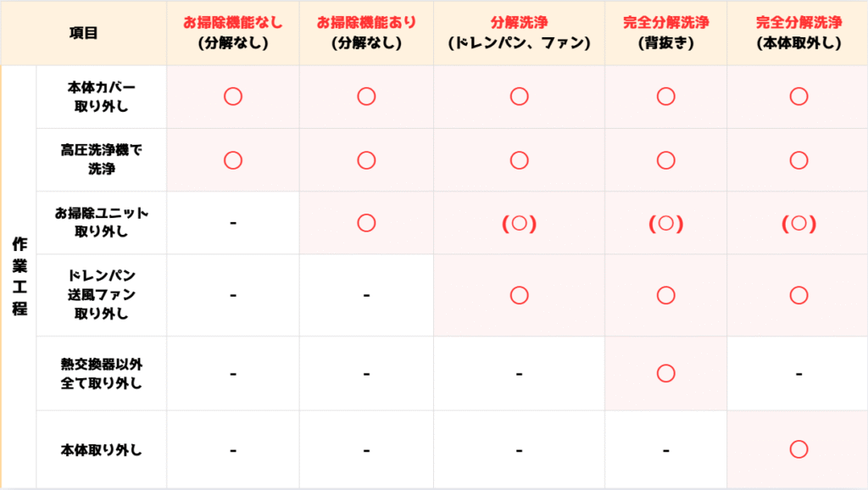Click the circle in the 本体取り外し row
The height and width of the screenshot is (490, 868).
point(798,449)
